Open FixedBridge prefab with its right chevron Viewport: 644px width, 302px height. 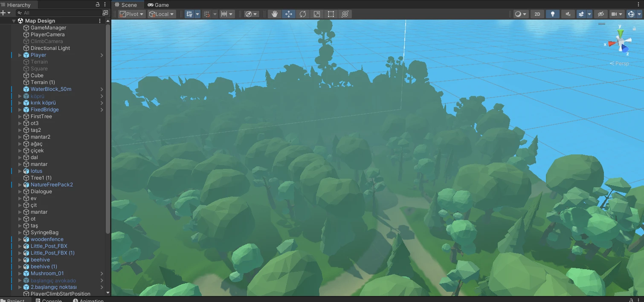point(102,110)
